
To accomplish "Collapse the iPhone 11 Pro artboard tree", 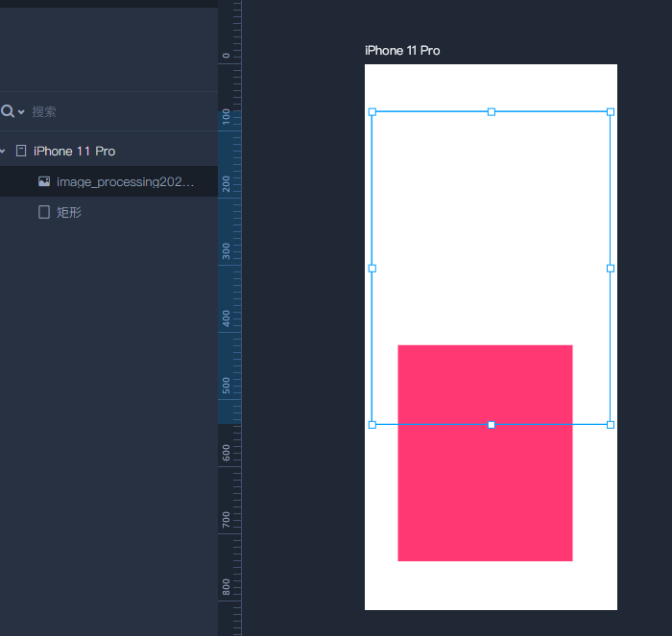I will pyautogui.click(x=3, y=151).
